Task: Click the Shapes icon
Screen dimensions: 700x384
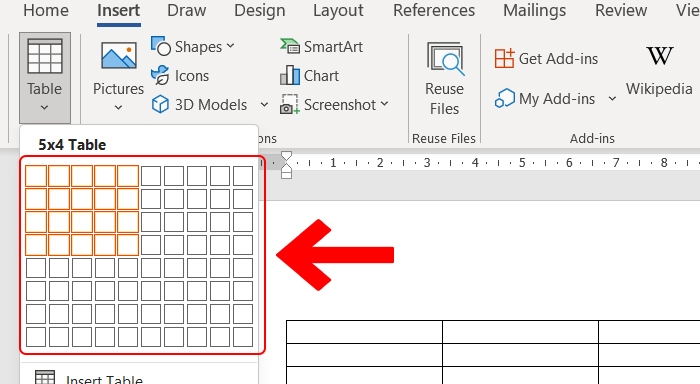Action: pos(161,46)
